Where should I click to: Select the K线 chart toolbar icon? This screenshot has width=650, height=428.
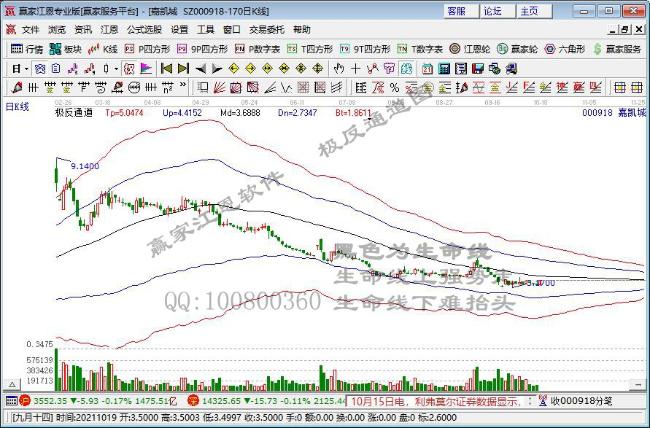pyautogui.click(x=105, y=48)
